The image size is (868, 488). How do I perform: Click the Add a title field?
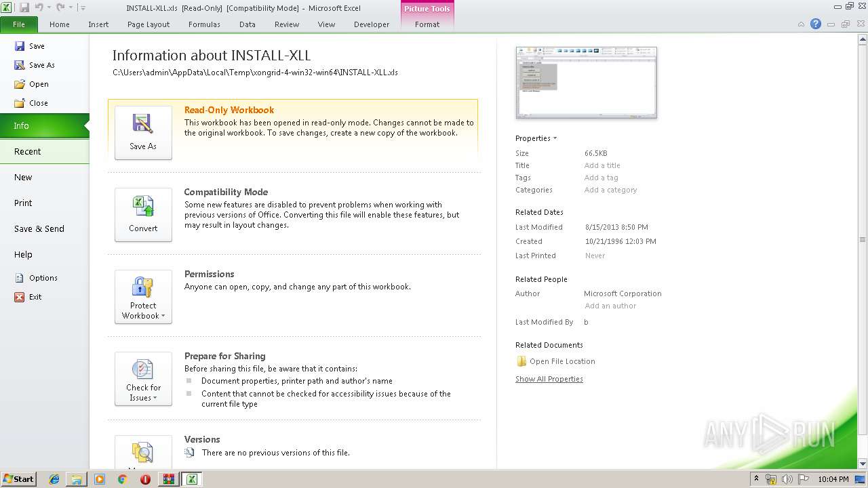pyautogui.click(x=602, y=165)
